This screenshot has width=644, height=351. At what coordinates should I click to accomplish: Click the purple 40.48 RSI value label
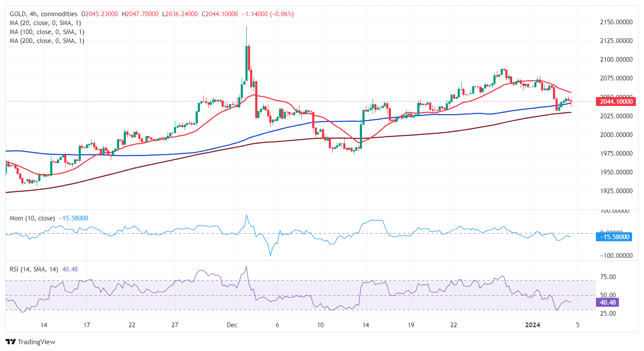(x=608, y=302)
